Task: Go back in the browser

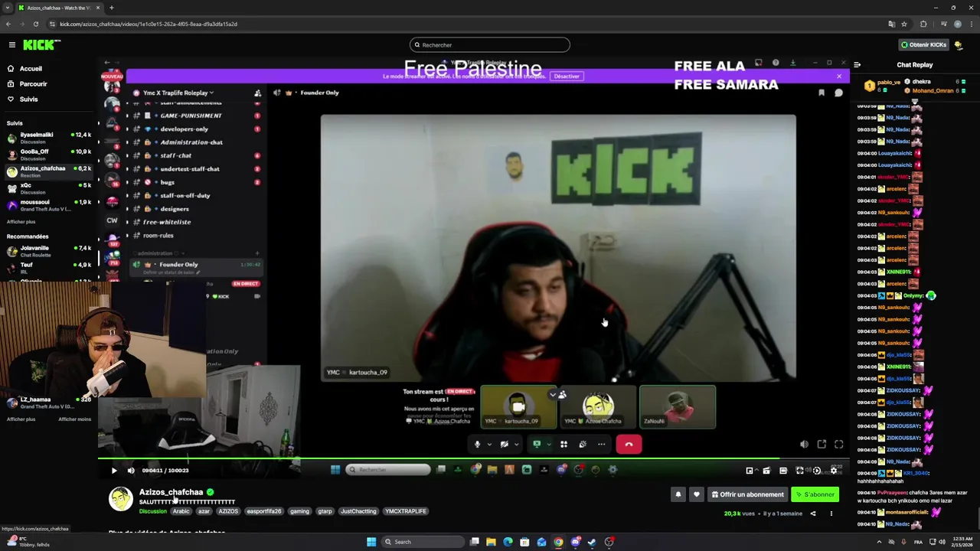Action: click(8, 24)
